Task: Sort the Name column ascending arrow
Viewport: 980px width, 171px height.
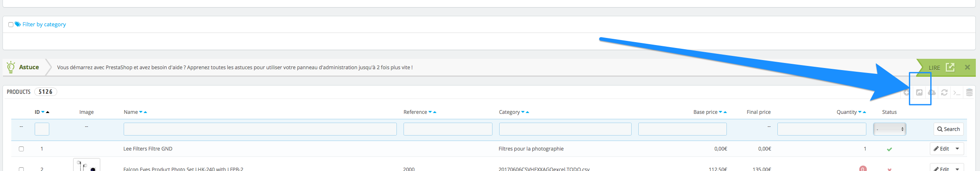Action: (x=145, y=112)
